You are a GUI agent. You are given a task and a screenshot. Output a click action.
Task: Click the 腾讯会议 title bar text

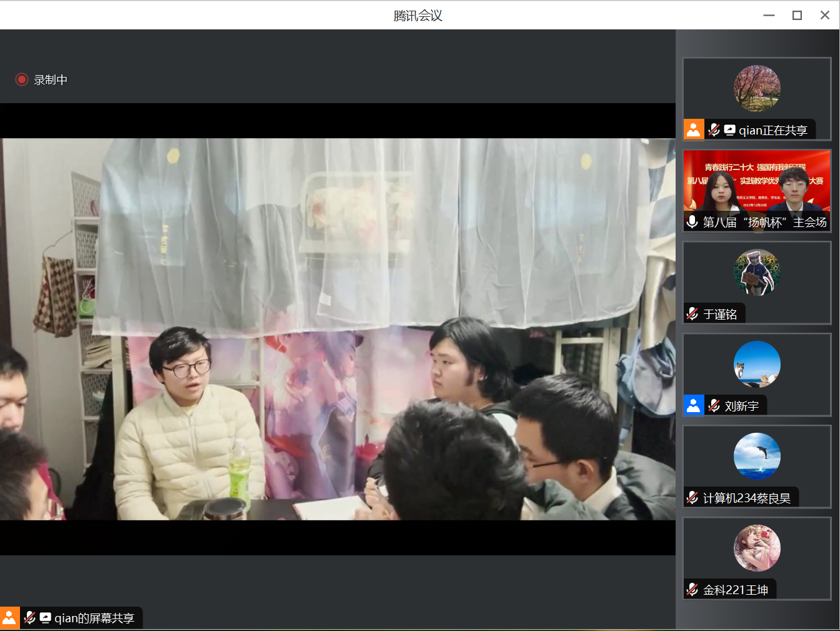pyautogui.click(x=417, y=14)
